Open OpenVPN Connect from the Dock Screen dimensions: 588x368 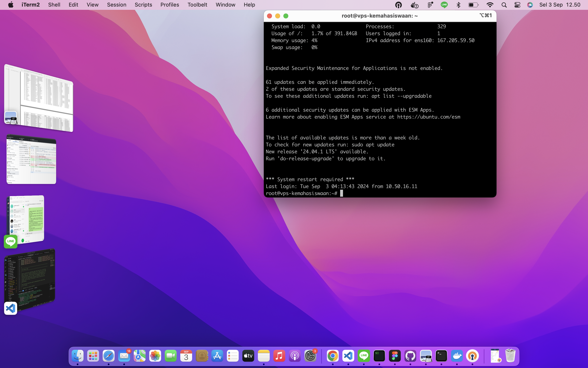click(x=472, y=356)
